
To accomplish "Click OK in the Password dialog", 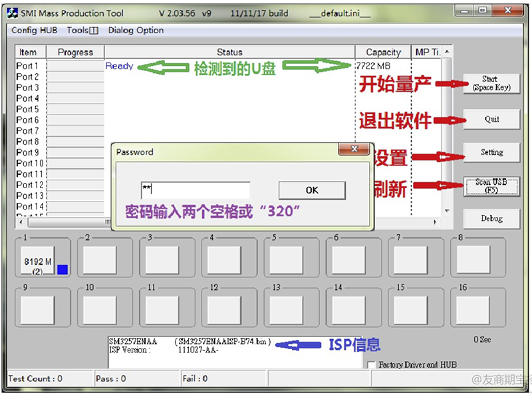I will (312, 190).
